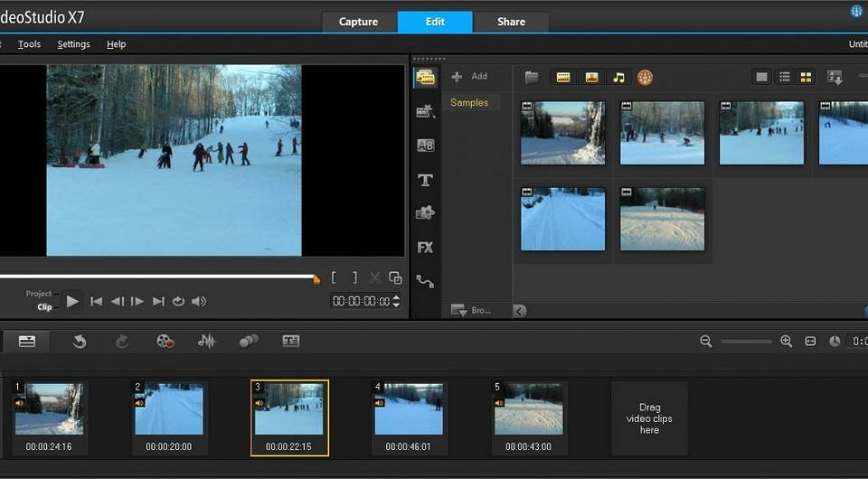
Task: Select the sunlit snow slope library thumbnail
Action: click(x=662, y=219)
